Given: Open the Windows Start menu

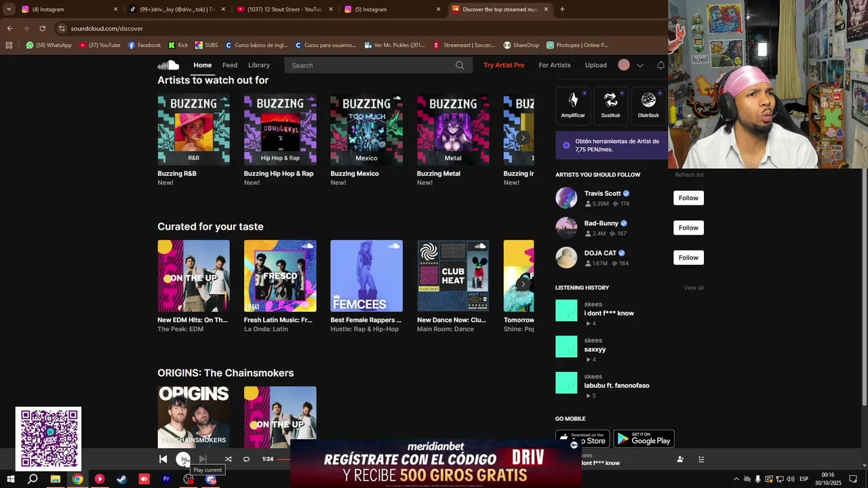Looking at the screenshot, I should [11, 479].
